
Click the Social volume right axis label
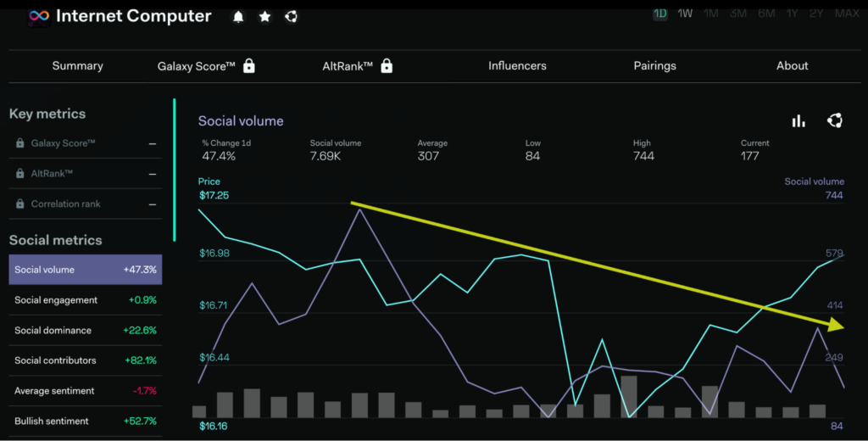pos(815,181)
